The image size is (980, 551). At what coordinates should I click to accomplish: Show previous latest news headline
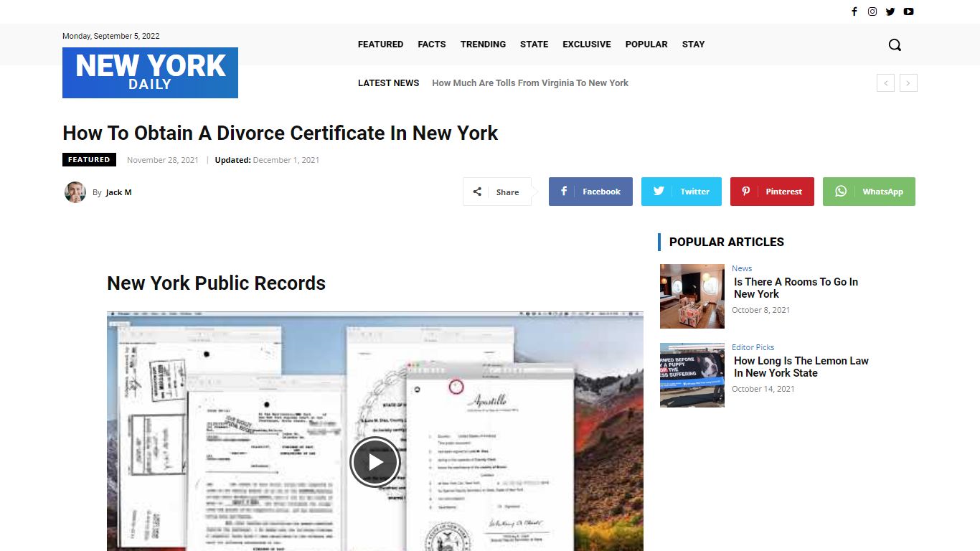(885, 83)
